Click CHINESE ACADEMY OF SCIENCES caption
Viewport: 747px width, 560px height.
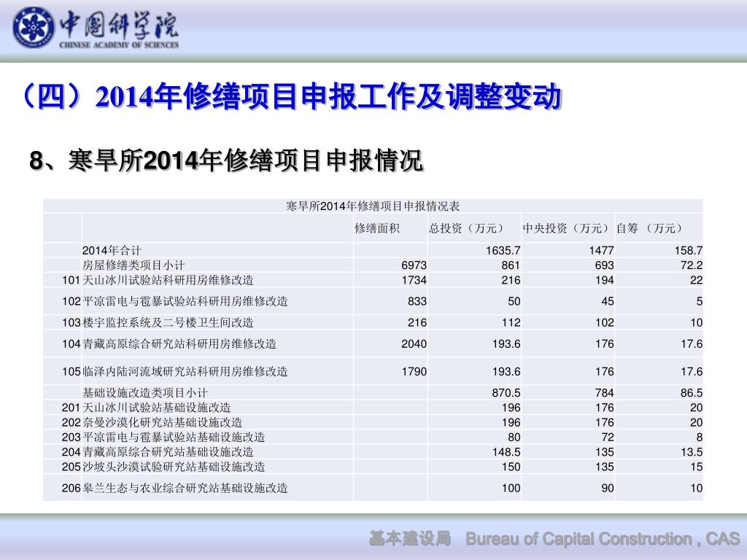point(119,44)
